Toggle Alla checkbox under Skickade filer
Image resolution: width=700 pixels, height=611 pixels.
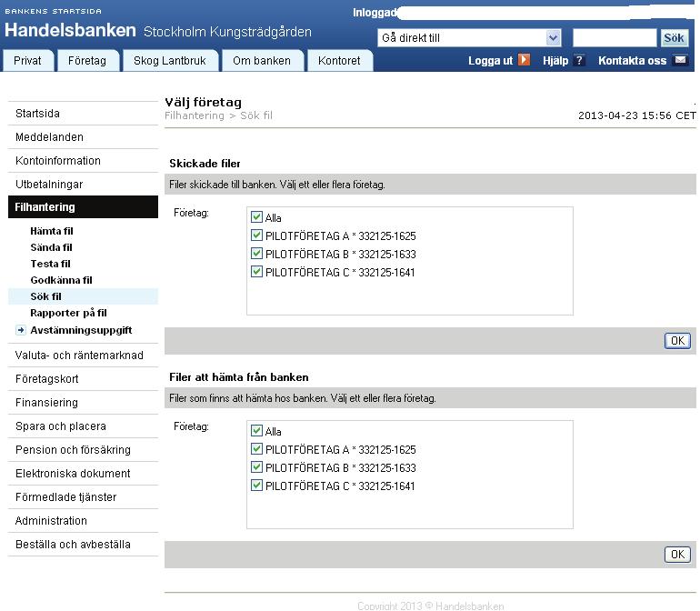pos(256,217)
